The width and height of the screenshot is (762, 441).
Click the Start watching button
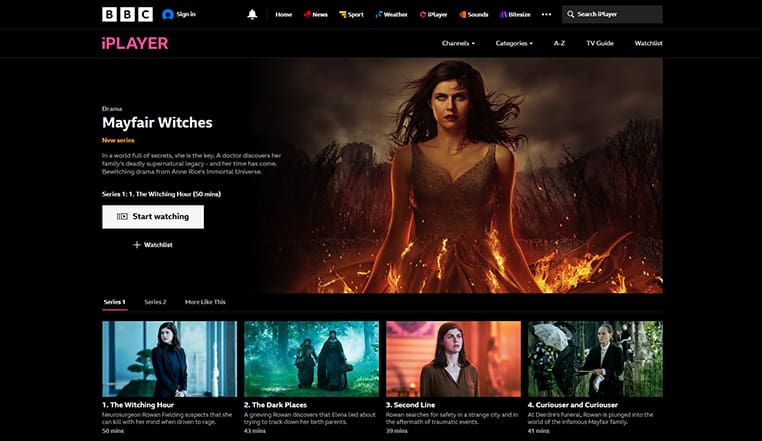[x=153, y=217]
